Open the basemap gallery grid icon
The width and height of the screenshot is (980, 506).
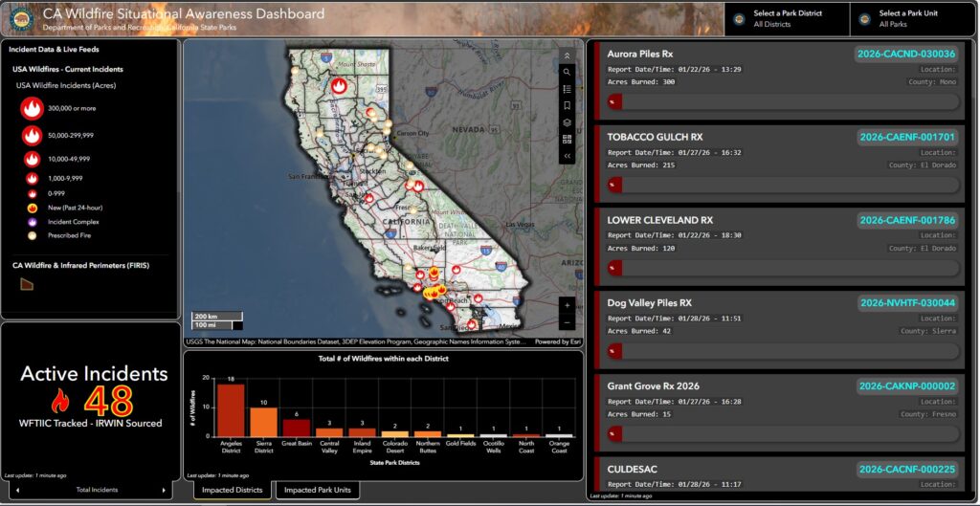pos(567,140)
